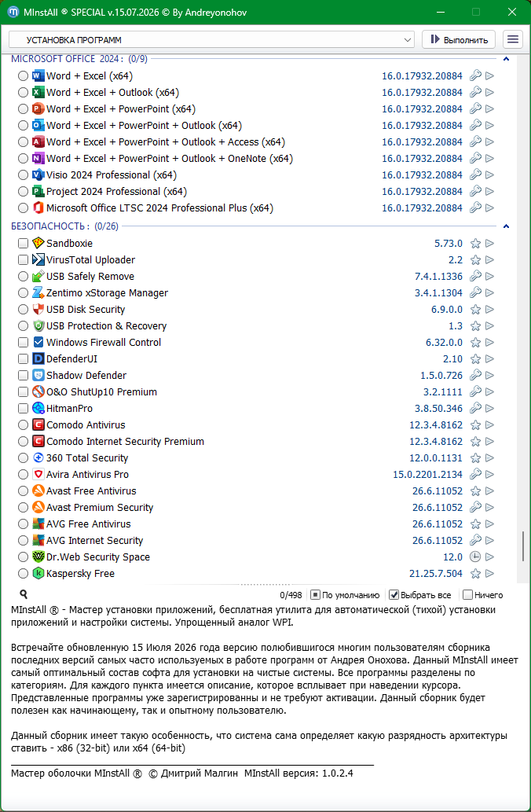
Task: Click the play arrow for Zentimo xStorage Manager
Action: tap(489, 293)
